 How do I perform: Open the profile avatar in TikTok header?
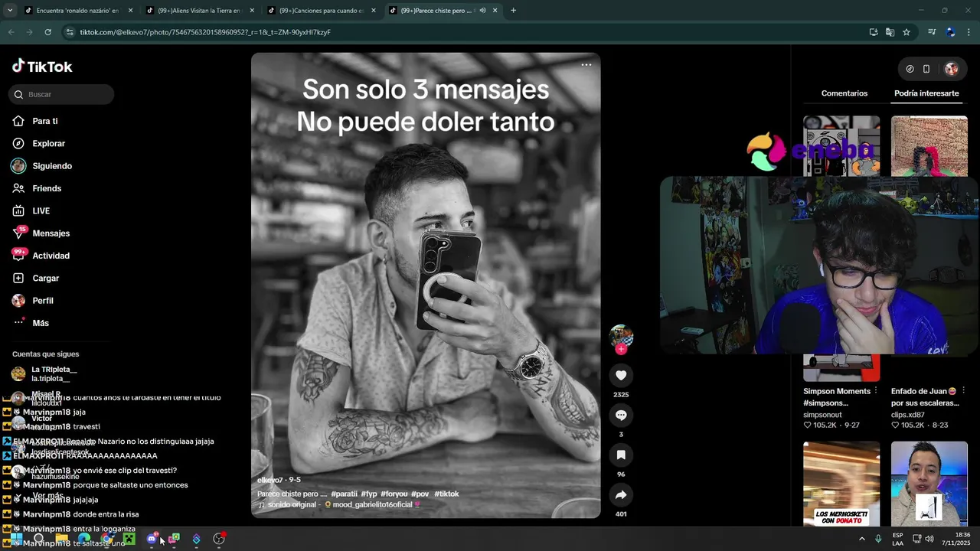951,69
